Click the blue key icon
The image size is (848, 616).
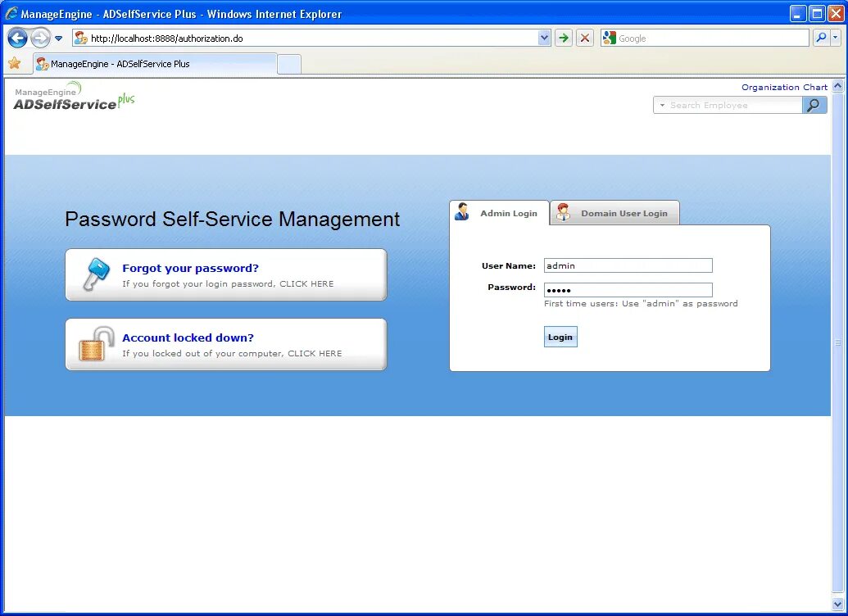click(x=96, y=274)
